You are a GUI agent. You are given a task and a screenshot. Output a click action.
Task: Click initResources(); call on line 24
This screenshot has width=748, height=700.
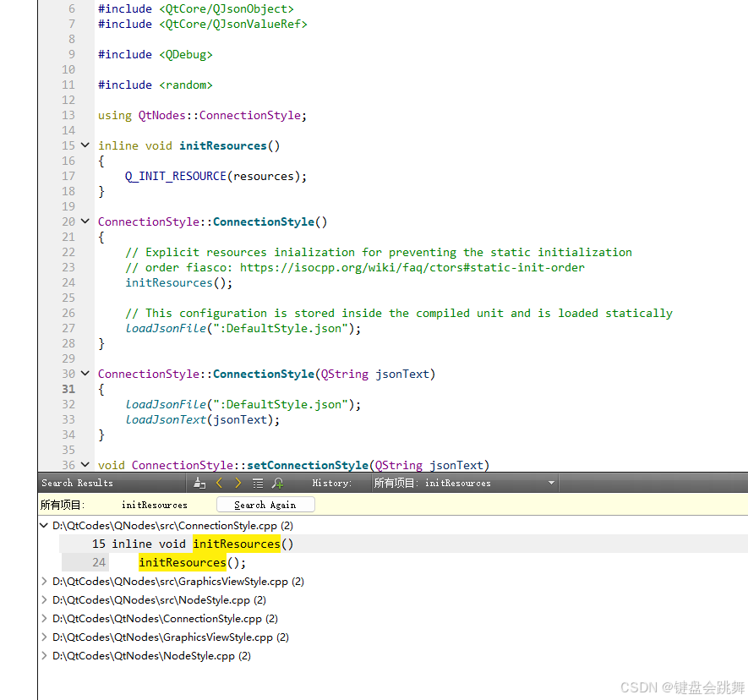point(179,283)
